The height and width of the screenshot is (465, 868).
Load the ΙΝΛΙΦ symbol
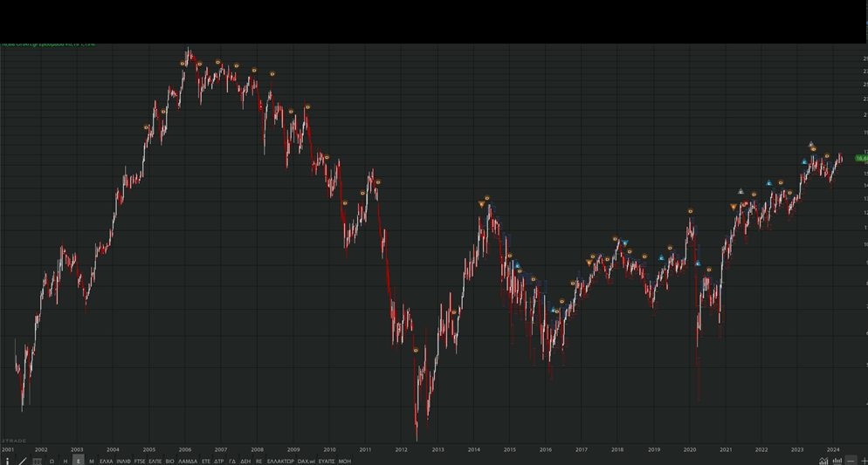point(123,462)
